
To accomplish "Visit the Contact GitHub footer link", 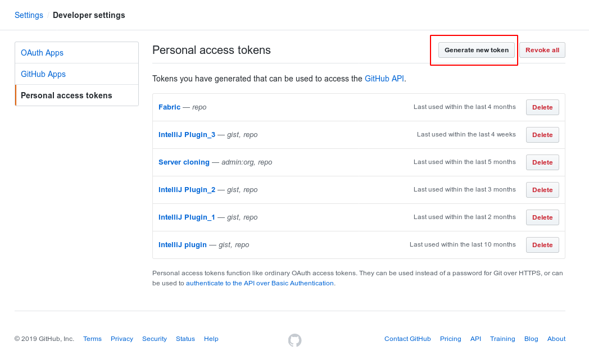I will coord(407,339).
